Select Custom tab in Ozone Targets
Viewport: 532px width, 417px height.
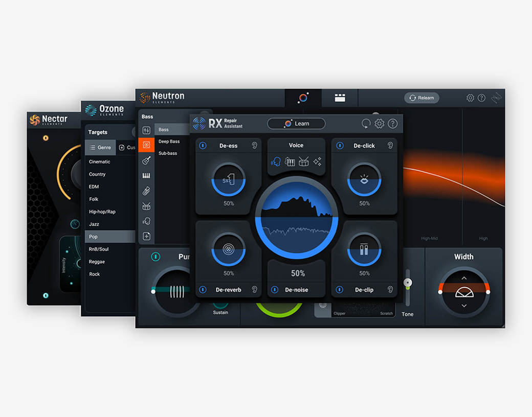[x=126, y=148]
